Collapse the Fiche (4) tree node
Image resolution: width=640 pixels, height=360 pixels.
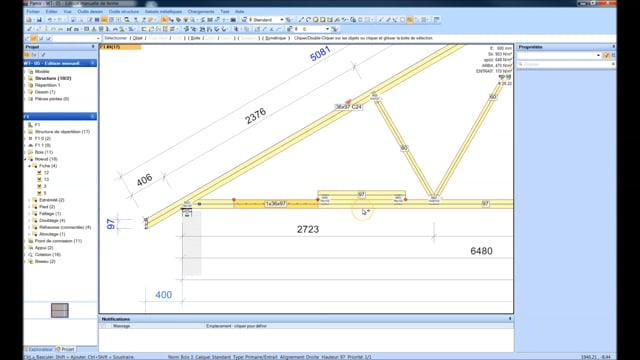click(x=29, y=166)
